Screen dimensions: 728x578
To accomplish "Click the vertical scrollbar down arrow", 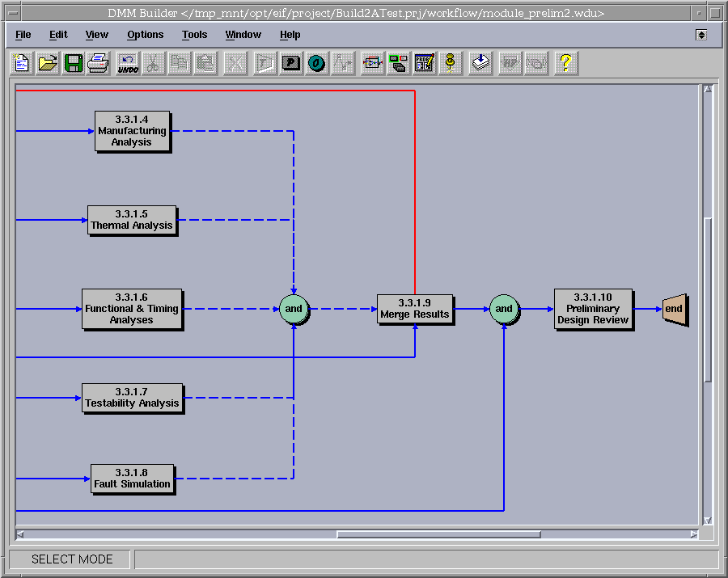I will pos(707,520).
